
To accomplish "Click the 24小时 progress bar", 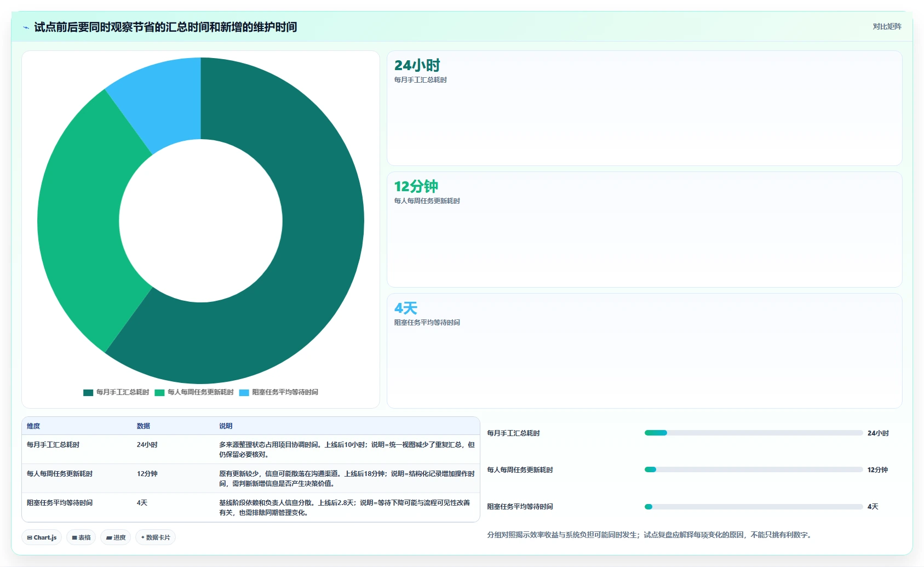I will click(754, 433).
